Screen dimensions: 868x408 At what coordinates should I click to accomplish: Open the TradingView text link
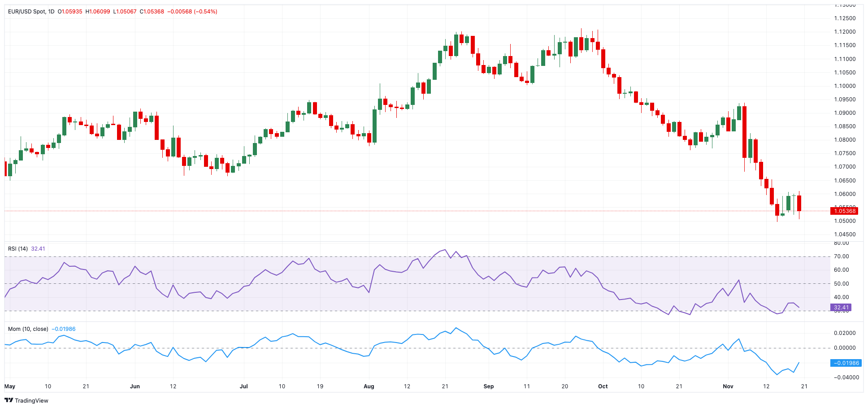(31, 400)
